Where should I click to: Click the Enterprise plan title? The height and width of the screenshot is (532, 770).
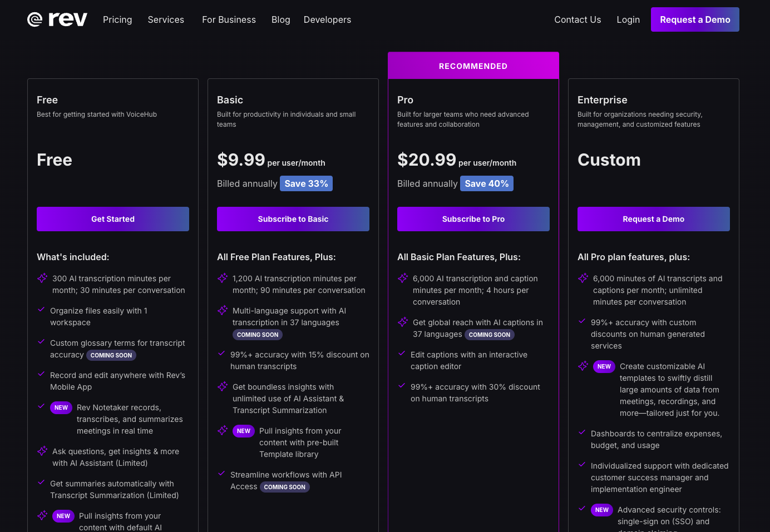tap(603, 100)
